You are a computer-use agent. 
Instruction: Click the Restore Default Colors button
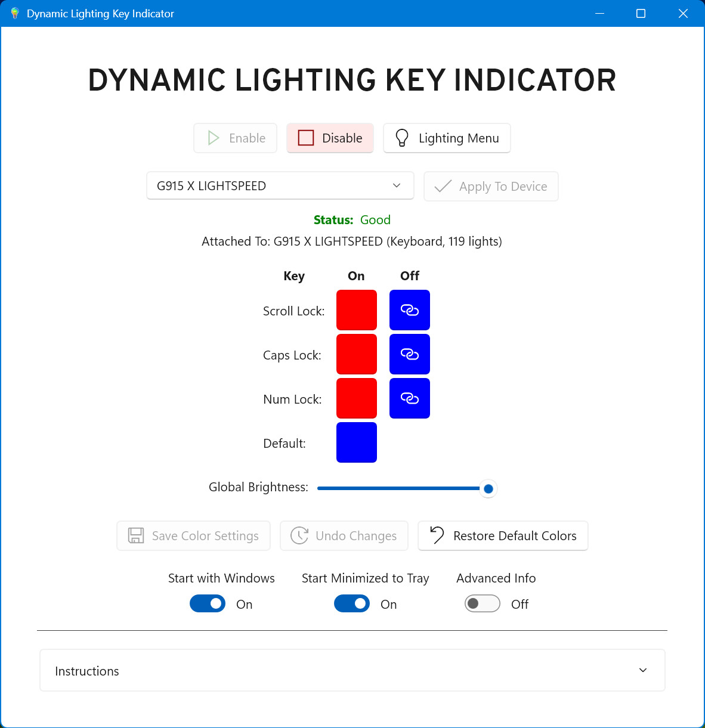(503, 535)
